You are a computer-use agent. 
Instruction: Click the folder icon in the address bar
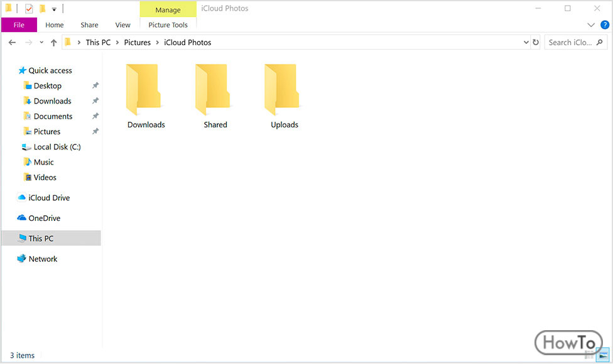(x=68, y=42)
